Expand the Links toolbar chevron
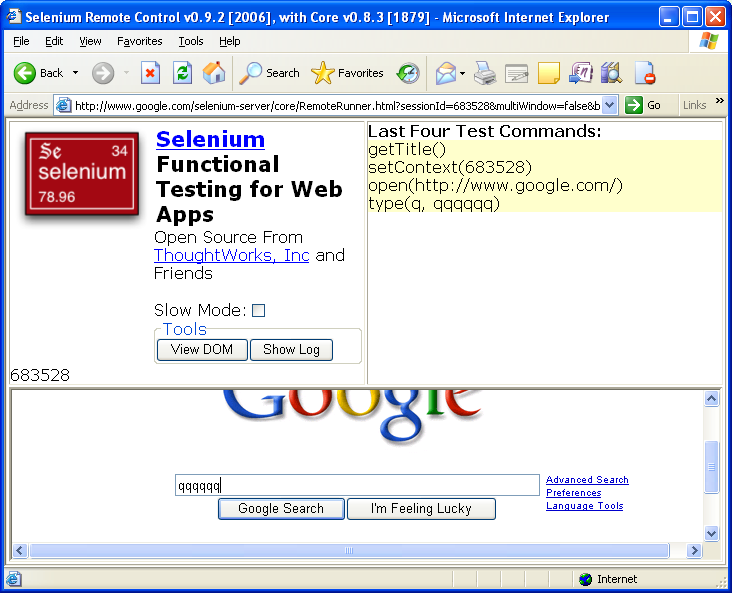The image size is (732, 593). (719, 100)
